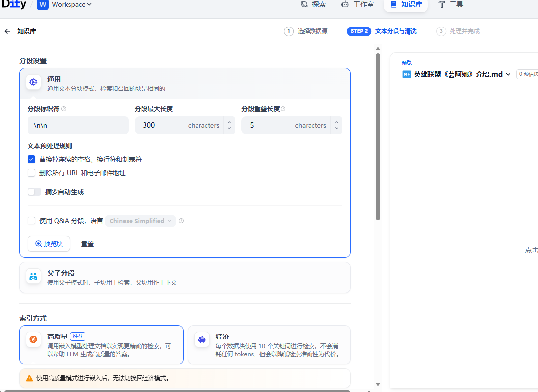Choose the 高质量 index method icon

[33, 339]
